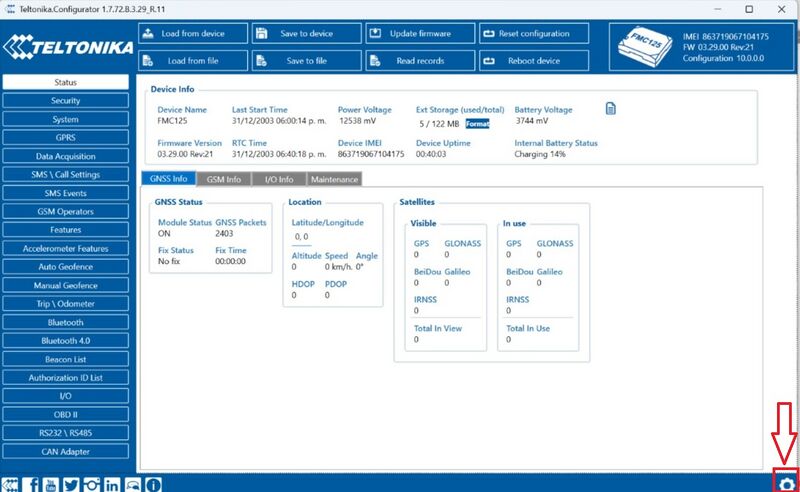Click Update firmware button
800x492 pixels.
point(420,33)
